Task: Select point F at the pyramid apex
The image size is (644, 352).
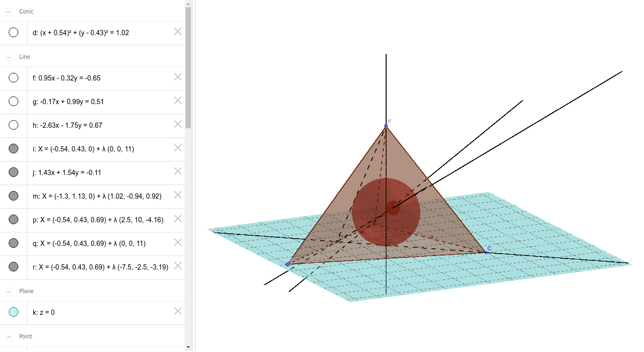Action: point(386,126)
